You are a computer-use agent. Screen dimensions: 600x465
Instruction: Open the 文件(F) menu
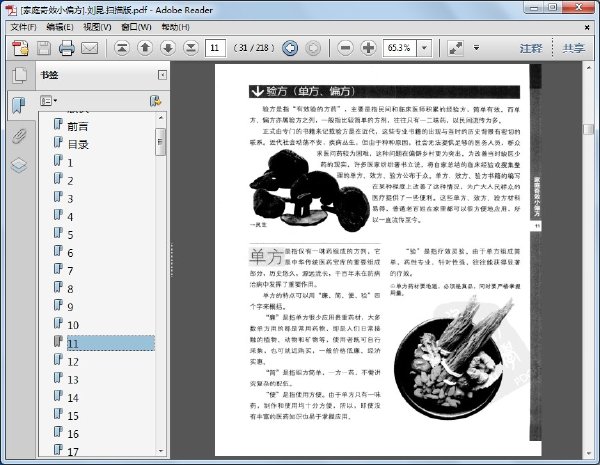[x=23, y=27]
